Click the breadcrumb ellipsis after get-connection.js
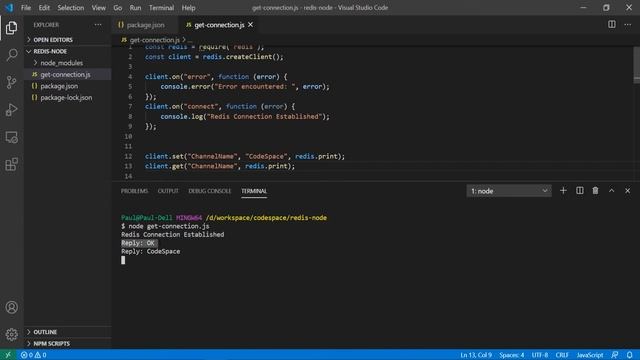 [x=190, y=40]
